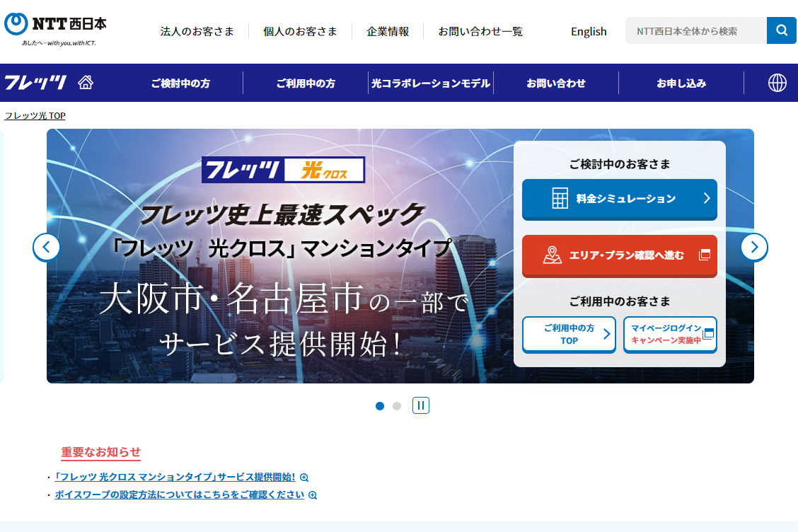Click the magnifier icon next to ボイスワープ notice
This screenshot has height=532, width=798.
pos(311,495)
